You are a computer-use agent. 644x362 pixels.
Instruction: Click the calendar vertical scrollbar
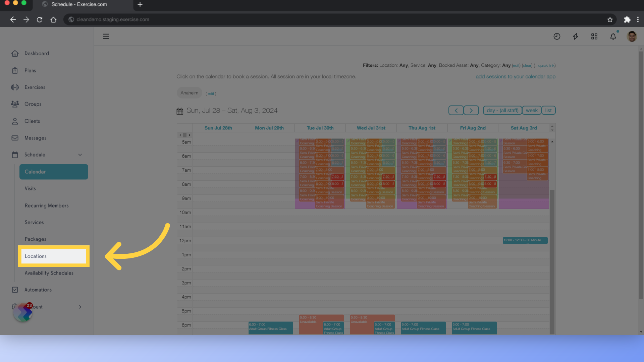[552, 261]
